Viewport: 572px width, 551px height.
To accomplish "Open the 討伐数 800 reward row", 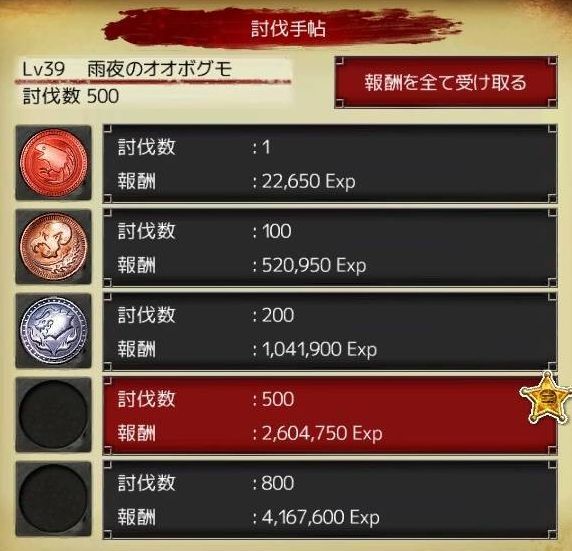I will pos(330,500).
